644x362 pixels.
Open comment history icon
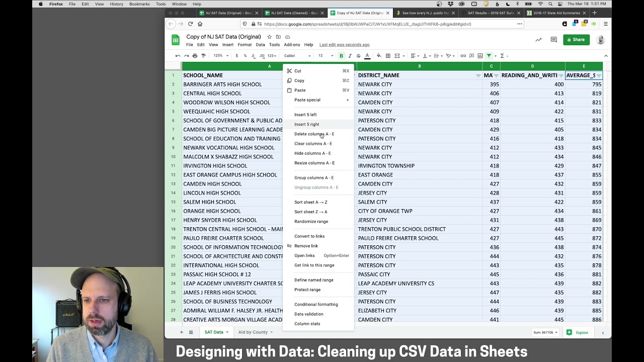click(553, 40)
